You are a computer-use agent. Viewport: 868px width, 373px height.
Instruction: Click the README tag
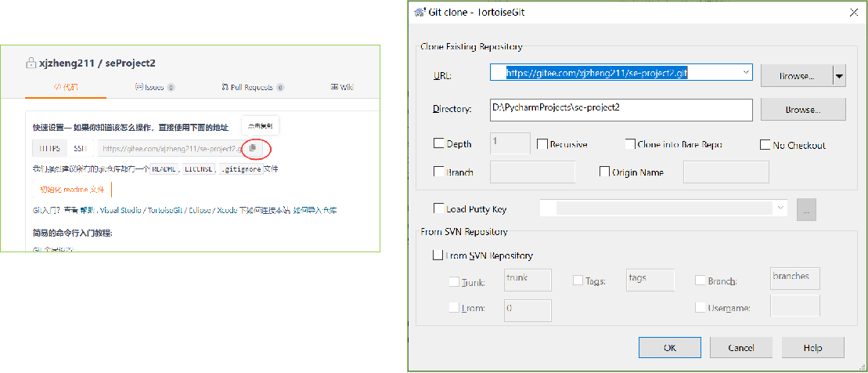(x=165, y=169)
